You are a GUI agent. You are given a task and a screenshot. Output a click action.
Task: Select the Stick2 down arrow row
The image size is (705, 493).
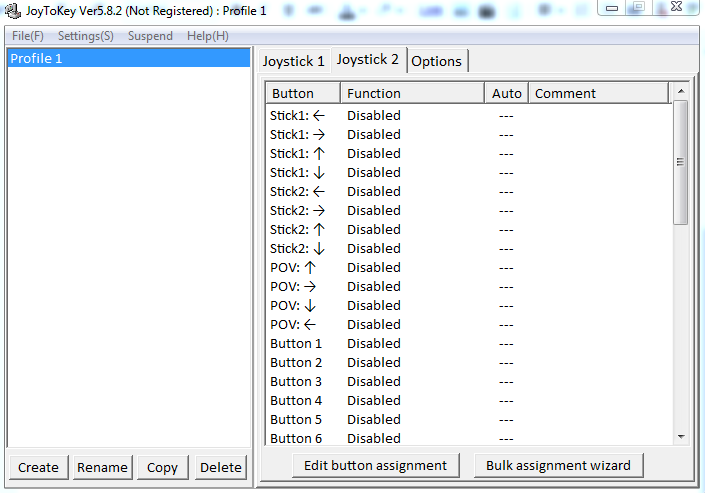[468, 248]
